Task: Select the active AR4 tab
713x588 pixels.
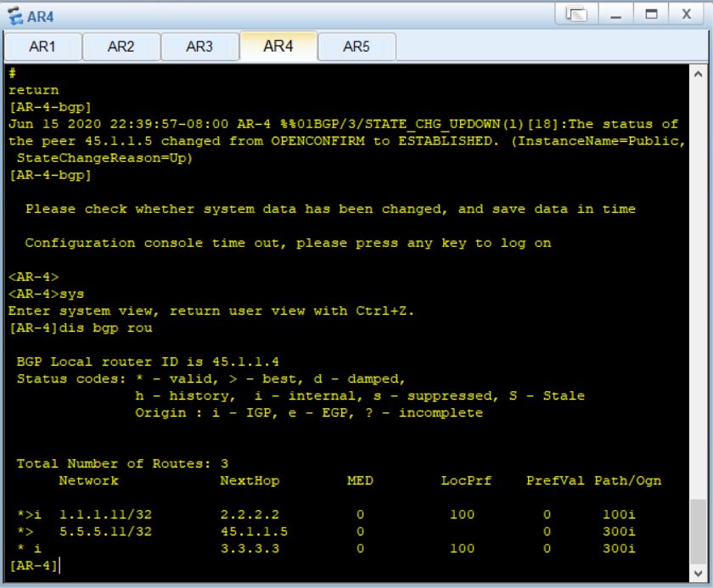Action: click(278, 46)
